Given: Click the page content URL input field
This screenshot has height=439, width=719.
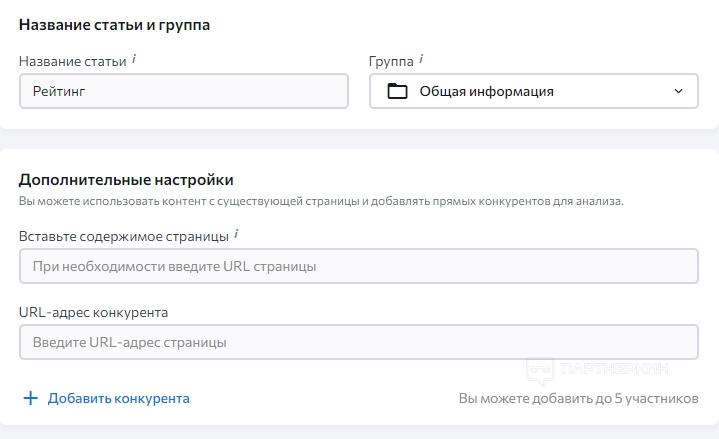Looking at the screenshot, I should (x=358, y=267).
